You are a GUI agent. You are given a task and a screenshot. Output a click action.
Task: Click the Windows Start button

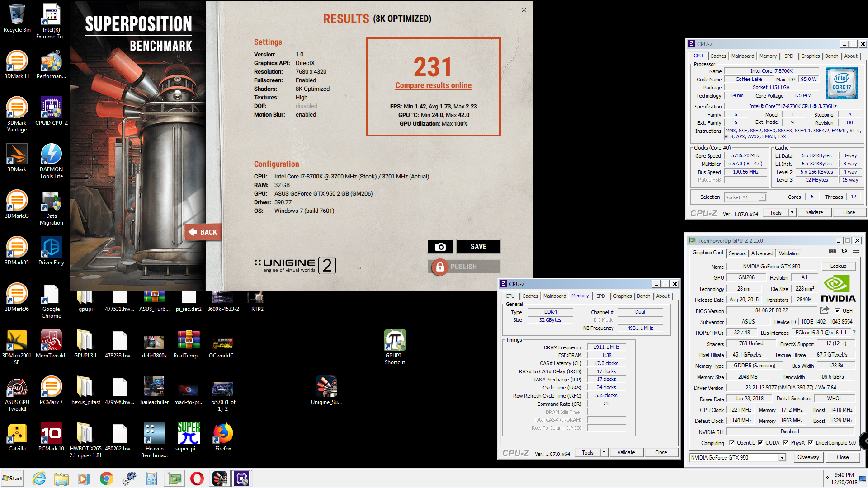(12, 479)
